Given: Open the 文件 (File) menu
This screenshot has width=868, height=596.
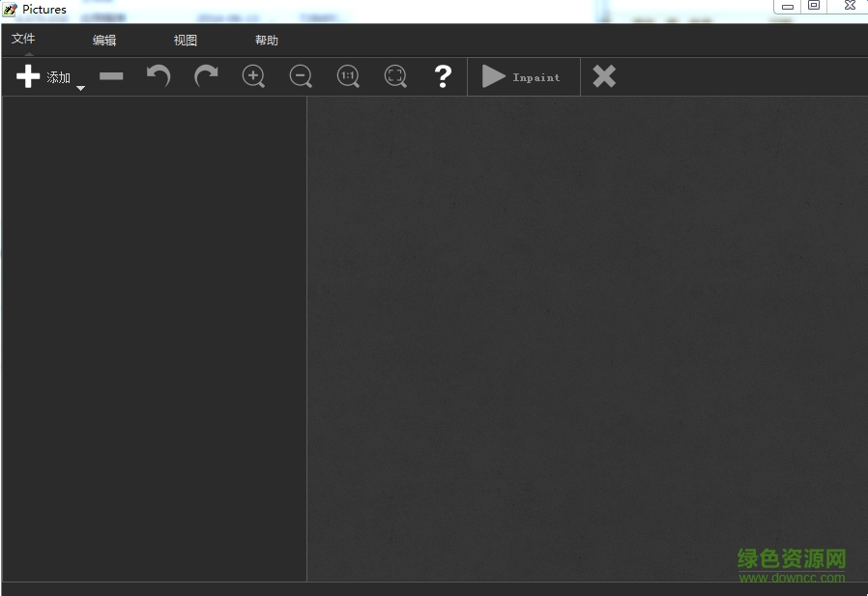Looking at the screenshot, I should coord(23,39).
